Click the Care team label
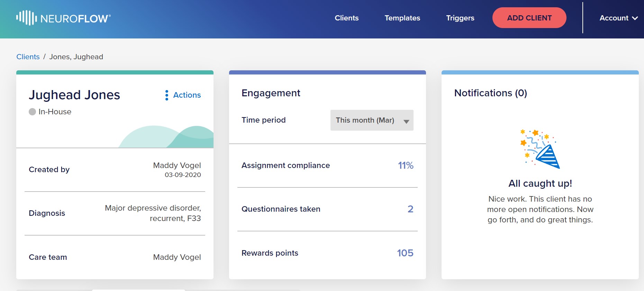 coord(48,257)
